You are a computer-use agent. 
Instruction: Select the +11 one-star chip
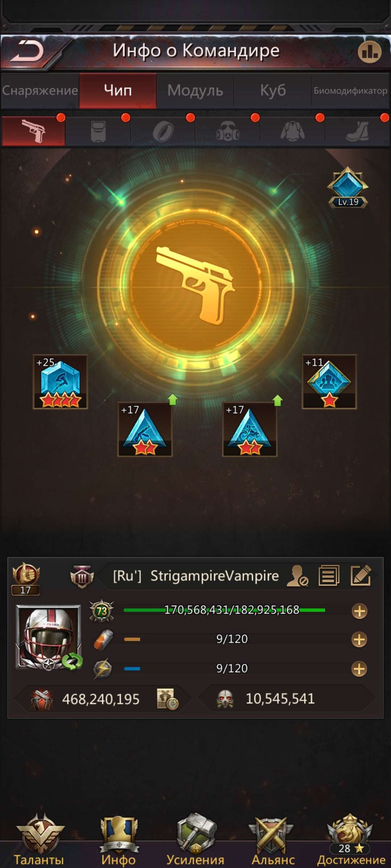click(x=329, y=382)
